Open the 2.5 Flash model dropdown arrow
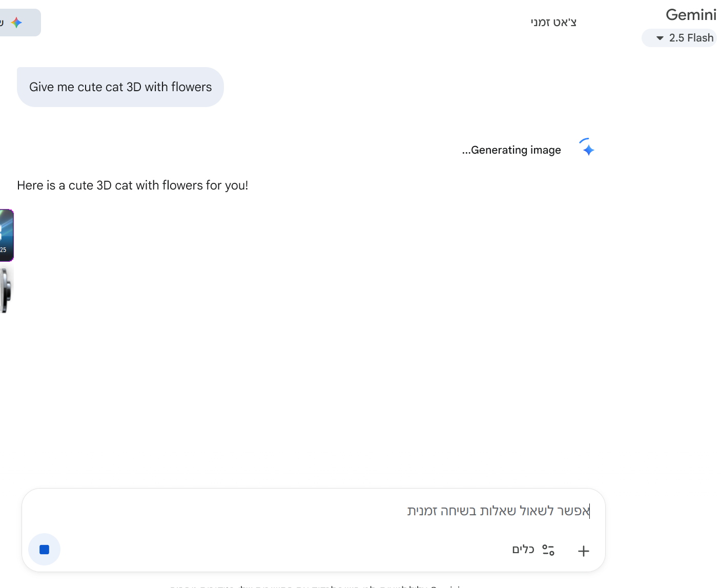This screenshot has width=721, height=588. pos(660,38)
